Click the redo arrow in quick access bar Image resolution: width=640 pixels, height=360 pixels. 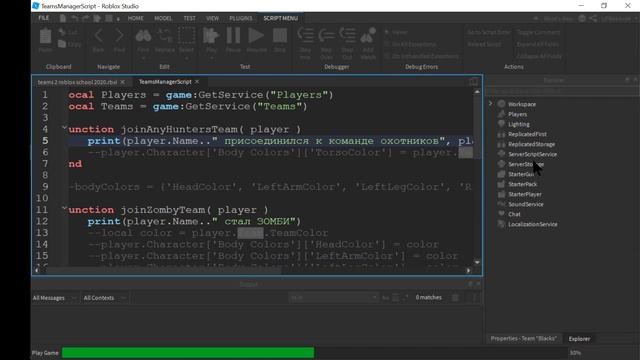(86, 18)
